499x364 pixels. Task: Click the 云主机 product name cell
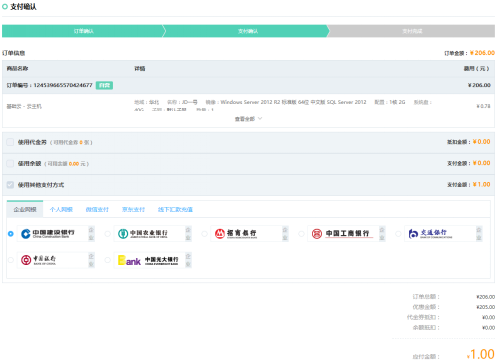(x=24, y=106)
